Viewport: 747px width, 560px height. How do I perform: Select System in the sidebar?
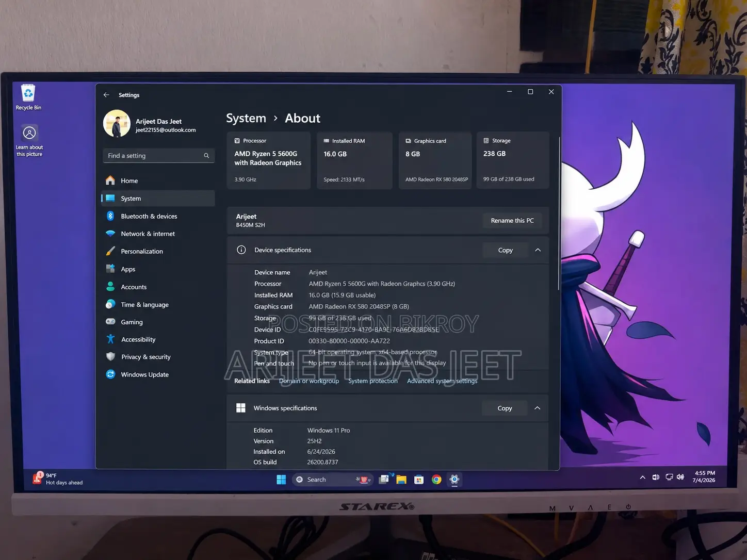click(x=158, y=199)
